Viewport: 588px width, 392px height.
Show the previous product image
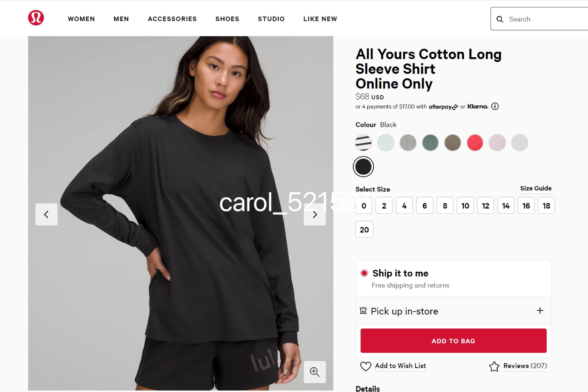[x=47, y=214]
